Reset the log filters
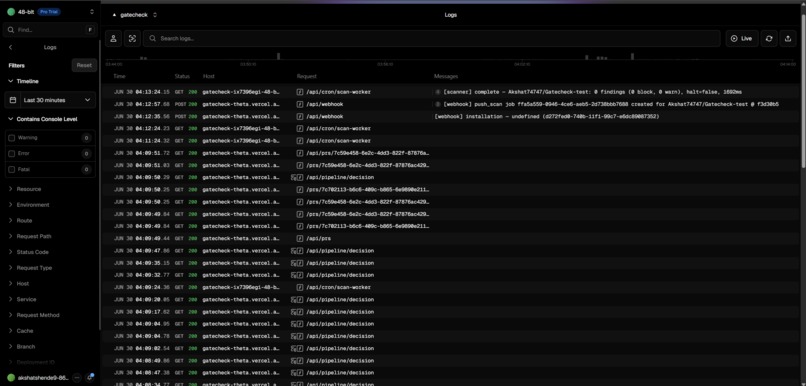Image resolution: width=806 pixels, height=386 pixels. (84, 65)
